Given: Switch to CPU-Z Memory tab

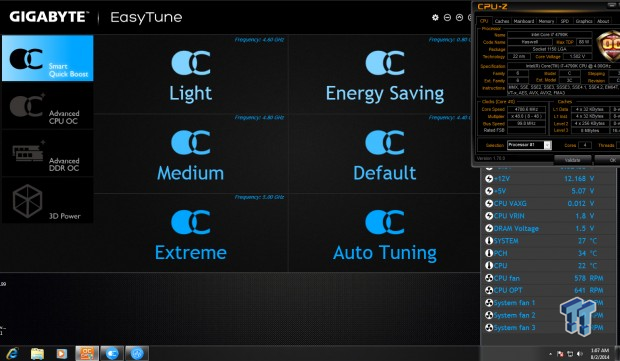Looking at the screenshot, I should click(546, 21).
